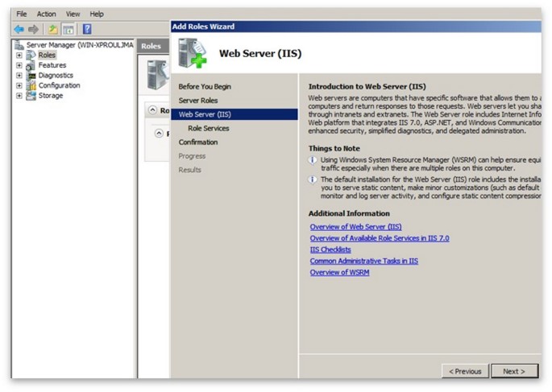Click the Forward arrow toolbar icon
Screen dimensions: 552x392
[x=34, y=29]
